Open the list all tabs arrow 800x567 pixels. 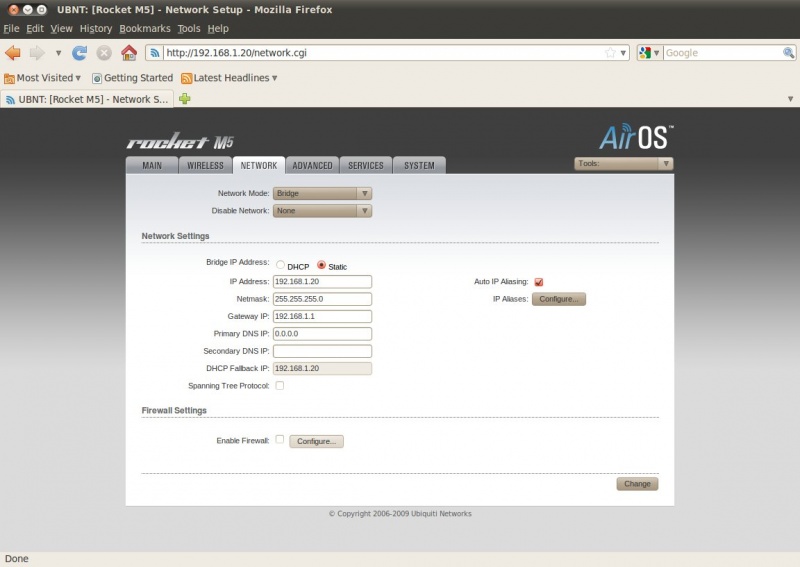click(790, 98)
